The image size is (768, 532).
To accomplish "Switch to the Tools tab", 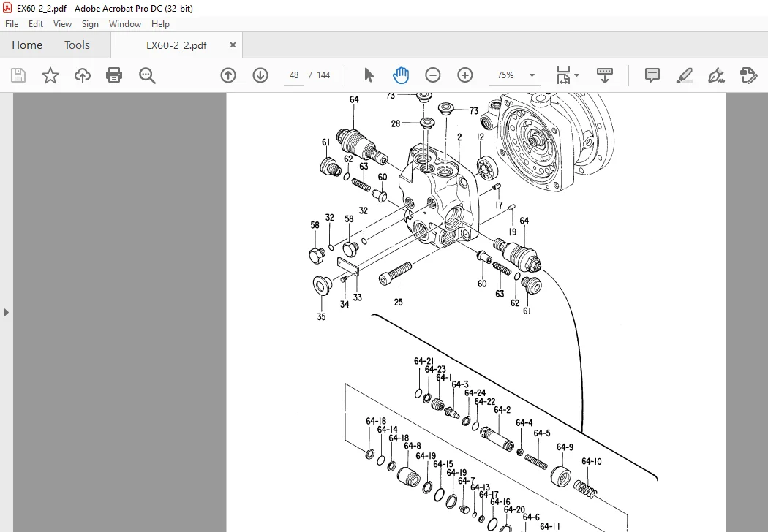I will coord(77,45).
